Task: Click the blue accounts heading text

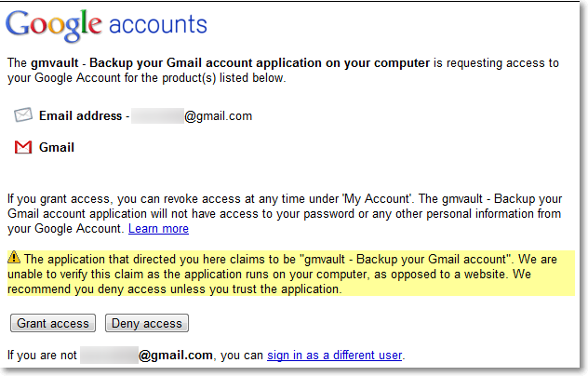Action: pyautogui.click(x=157, y=23)
